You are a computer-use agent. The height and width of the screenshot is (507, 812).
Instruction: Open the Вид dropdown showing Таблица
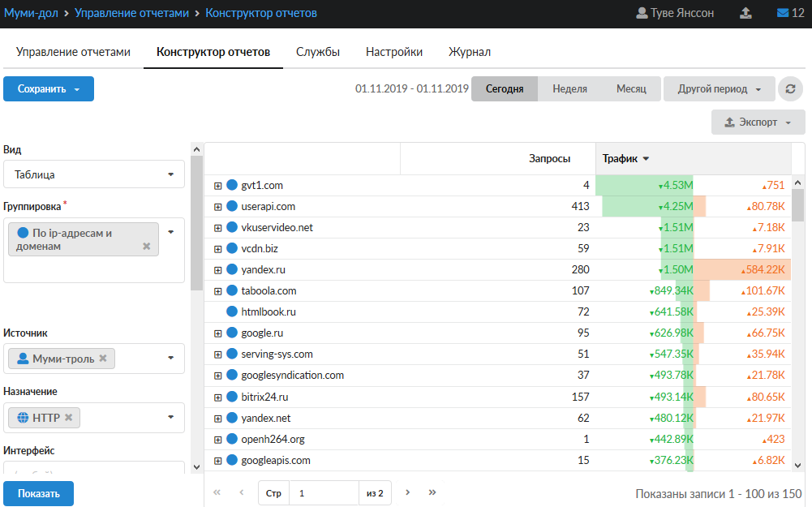pyautogui.click(x=94, y=174)
